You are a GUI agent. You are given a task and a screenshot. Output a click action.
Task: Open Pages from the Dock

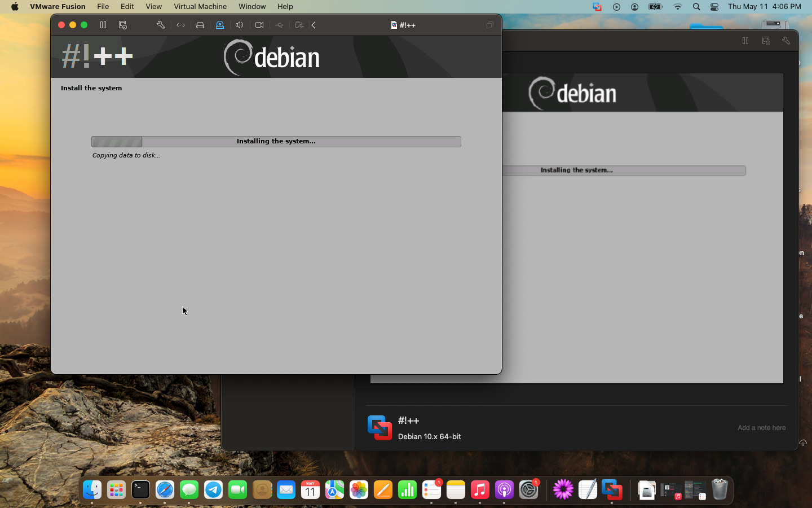(x=383, y=490)
